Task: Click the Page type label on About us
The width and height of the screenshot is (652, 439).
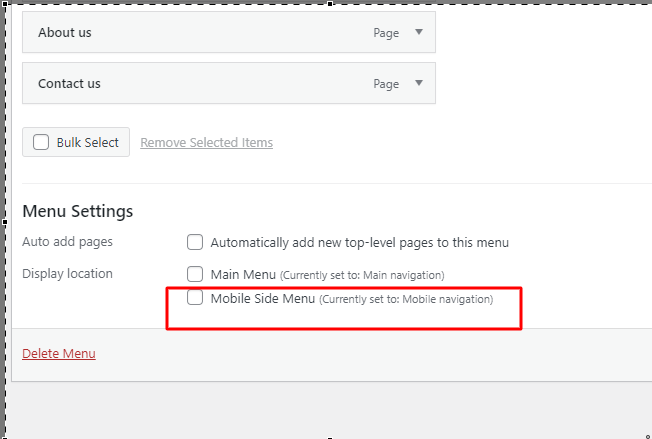Action: 386,33
